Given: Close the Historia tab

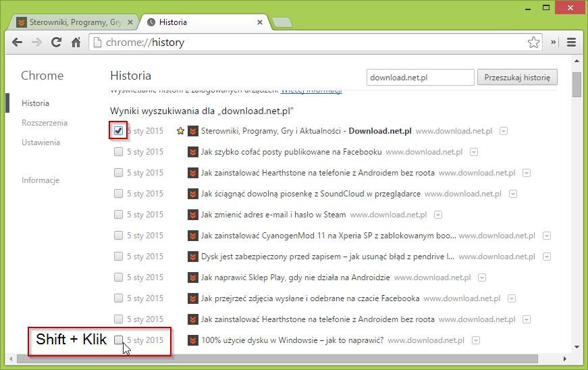Looking at the screenshot, I should pos(260,22).
